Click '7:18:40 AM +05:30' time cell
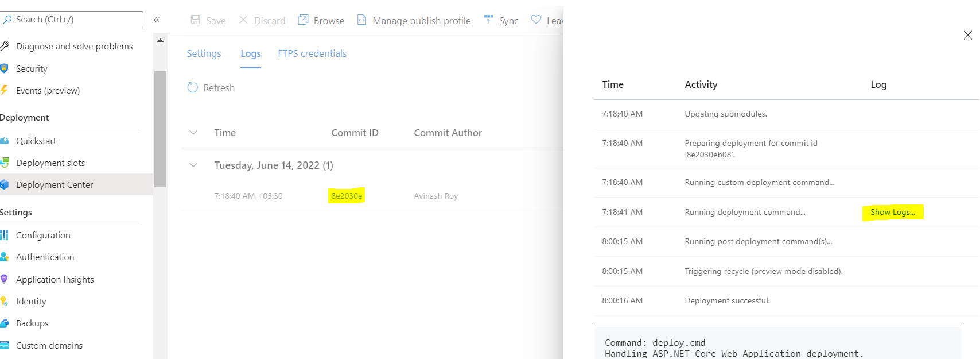Viewport: 980px width, 359px height. [x=248, y=196]
